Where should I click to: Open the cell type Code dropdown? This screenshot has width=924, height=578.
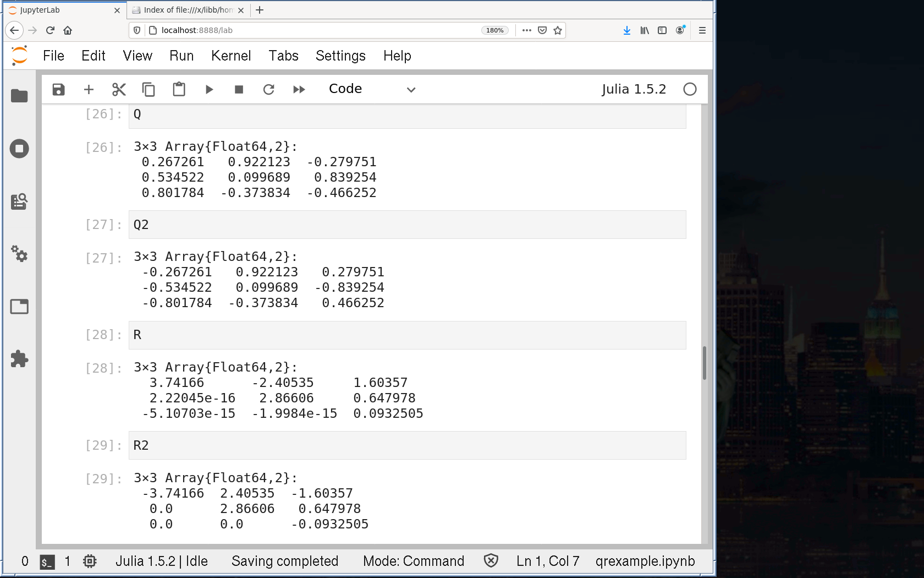[x=372, y=89]
